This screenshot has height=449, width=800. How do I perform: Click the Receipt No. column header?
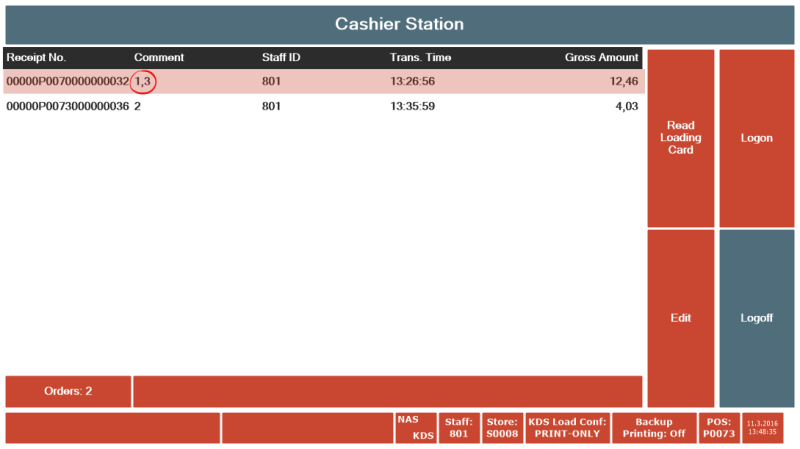pos(36,58)
